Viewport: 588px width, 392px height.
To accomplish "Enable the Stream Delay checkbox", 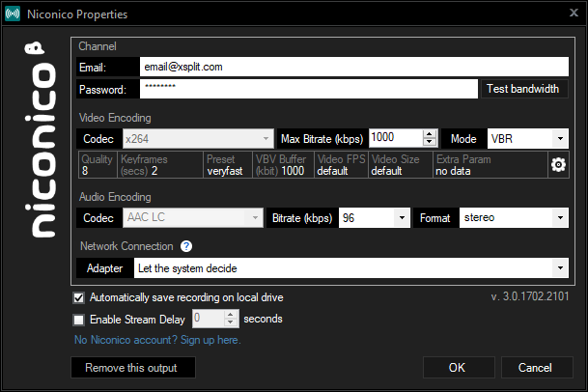I will (79, 320).
